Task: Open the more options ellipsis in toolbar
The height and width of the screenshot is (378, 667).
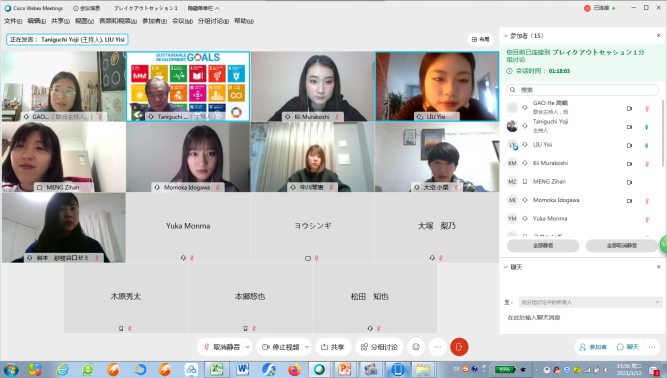Action: click(438, 347)
